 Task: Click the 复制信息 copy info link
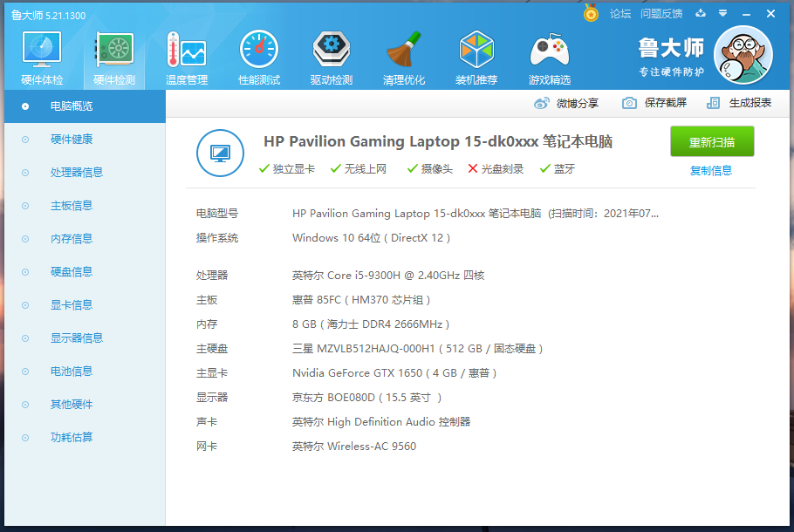click(711, 171)
